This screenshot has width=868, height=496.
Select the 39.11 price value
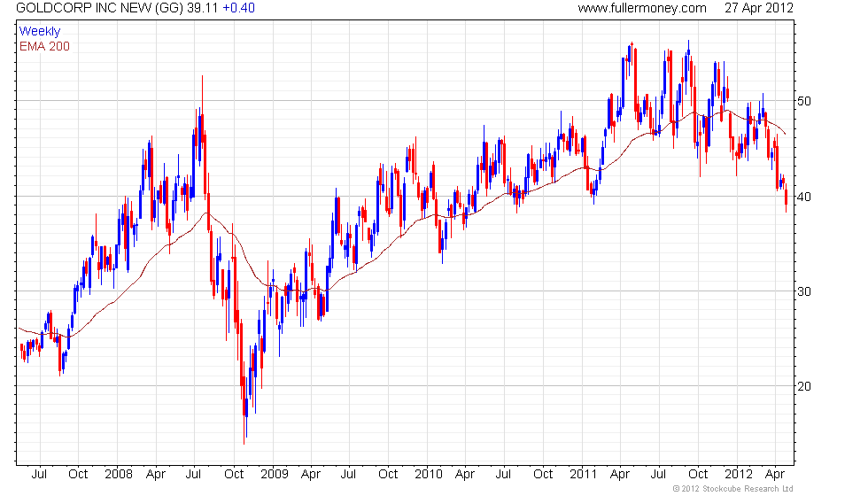pos(203,8)
